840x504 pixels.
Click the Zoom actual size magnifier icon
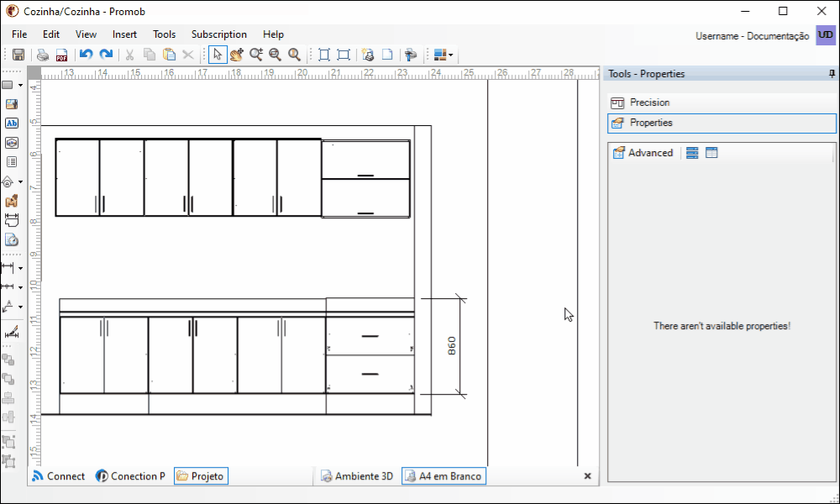click(294, 55)
